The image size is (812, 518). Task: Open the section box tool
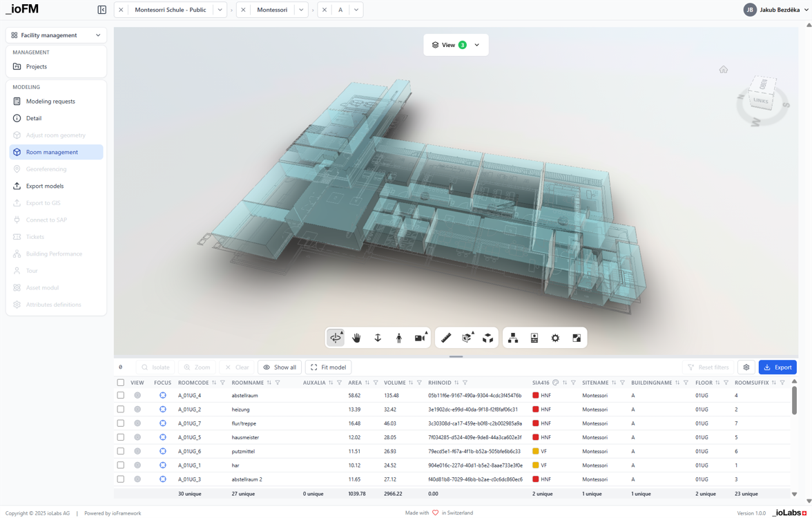(467, 338)
